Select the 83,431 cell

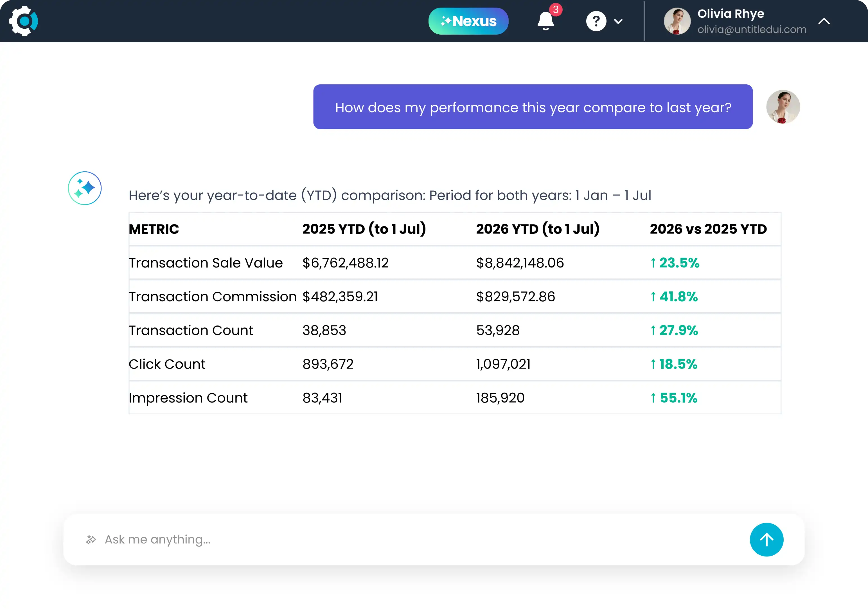coord(322,398)
